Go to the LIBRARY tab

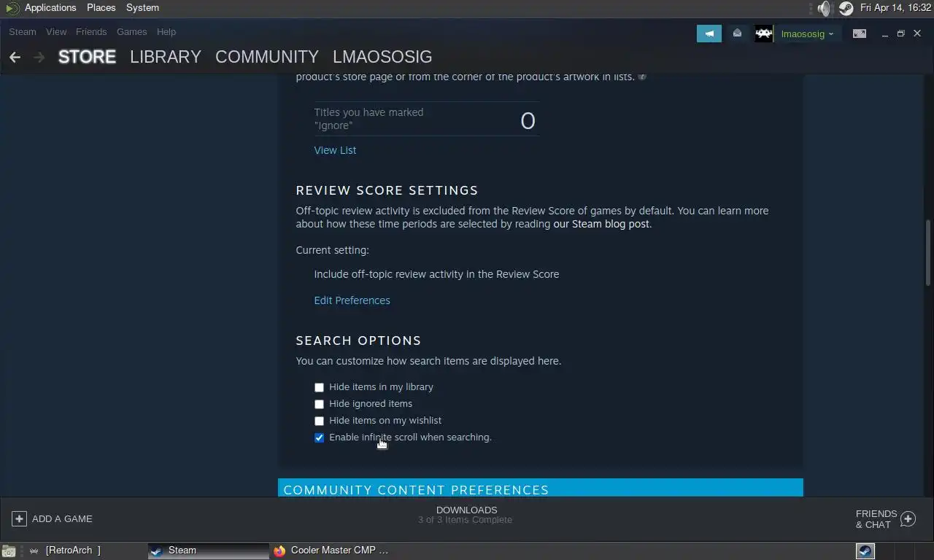click(166, 57)
